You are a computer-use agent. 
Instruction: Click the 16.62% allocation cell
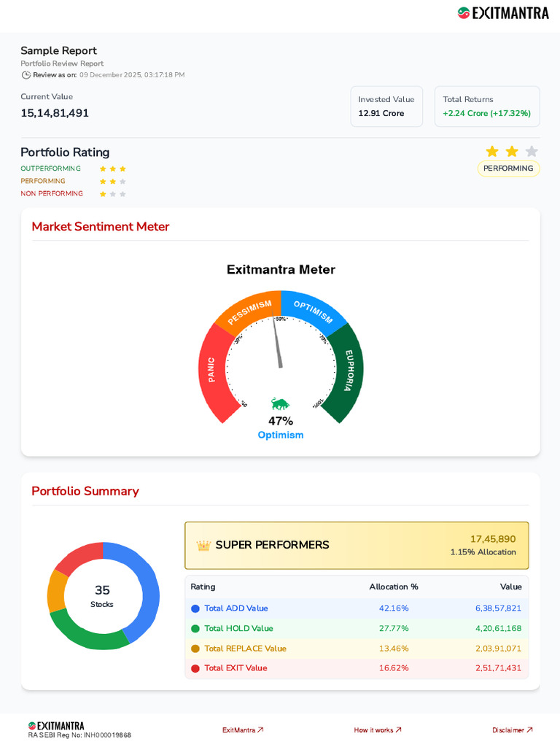click(394, 668)
